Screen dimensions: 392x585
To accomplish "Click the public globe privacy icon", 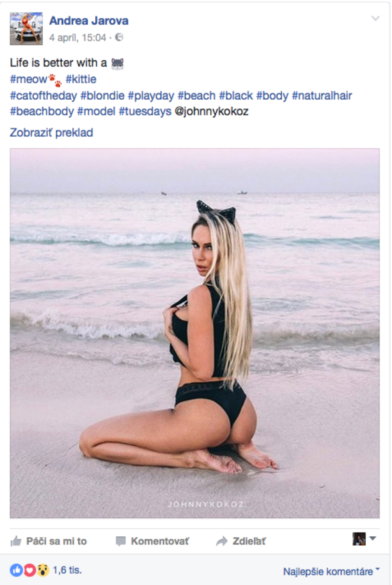I will [x=119, y=37].
